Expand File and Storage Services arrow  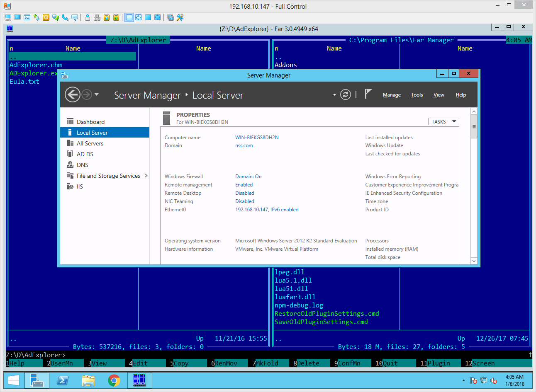pyautogui.click(x=146, y=176)
